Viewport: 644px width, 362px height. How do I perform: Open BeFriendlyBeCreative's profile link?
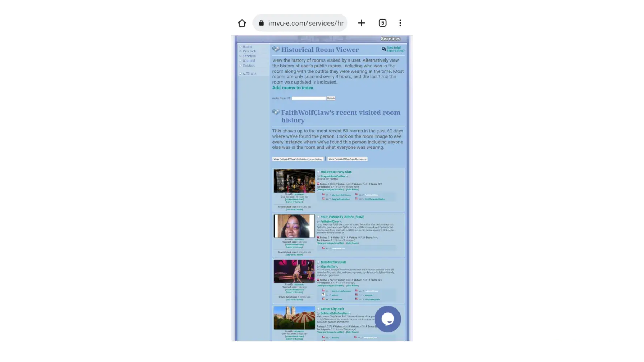pyautogui.click(x=334, y=313)
